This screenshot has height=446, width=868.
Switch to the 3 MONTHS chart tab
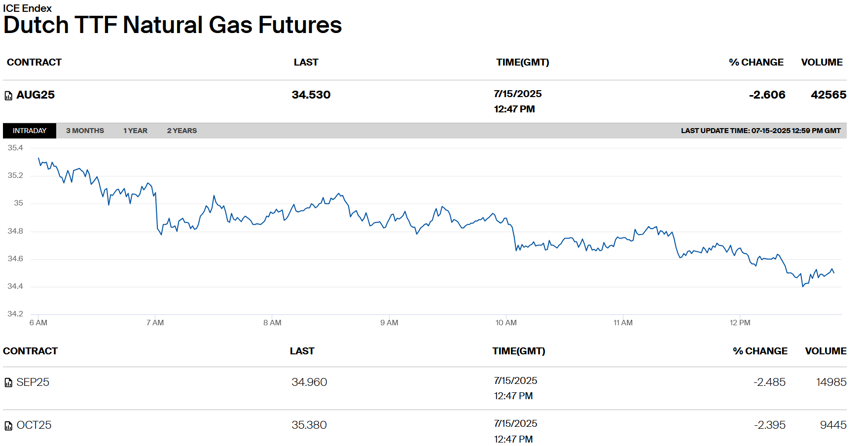(85, 131)
